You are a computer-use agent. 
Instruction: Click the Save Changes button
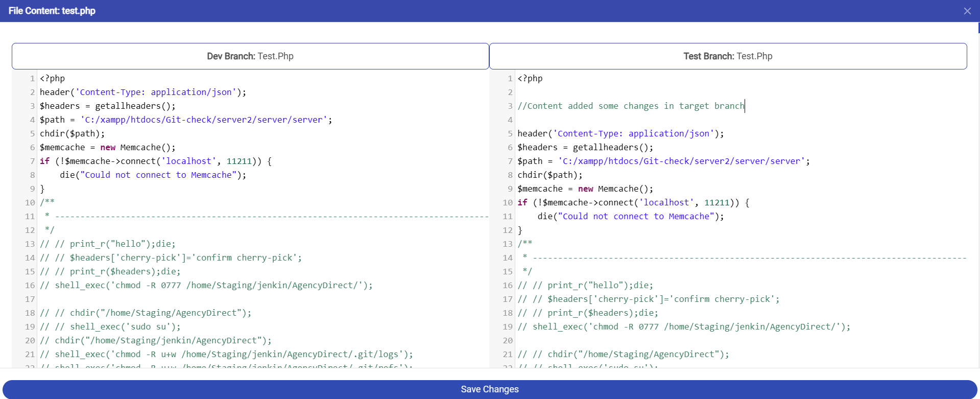489,389
